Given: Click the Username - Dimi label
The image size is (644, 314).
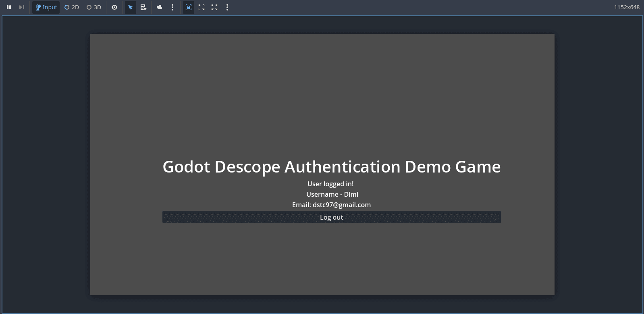Looking at the screenshot, I should [332, 194].
